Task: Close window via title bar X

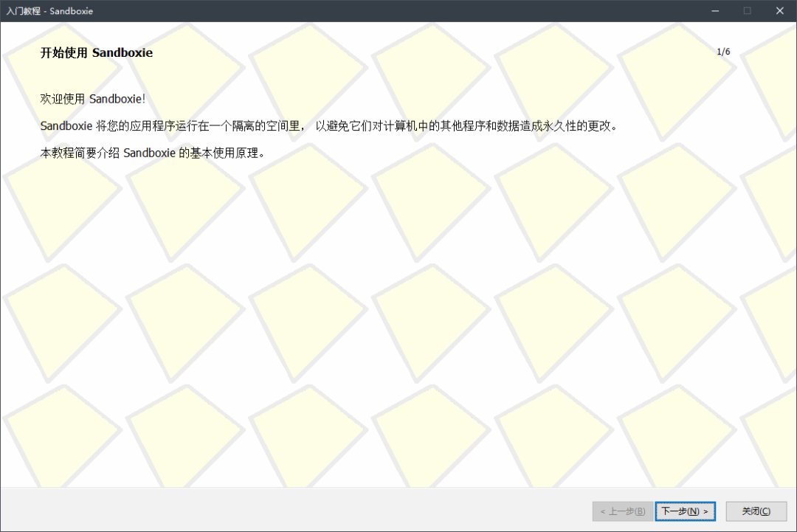Action: point(780,10)
